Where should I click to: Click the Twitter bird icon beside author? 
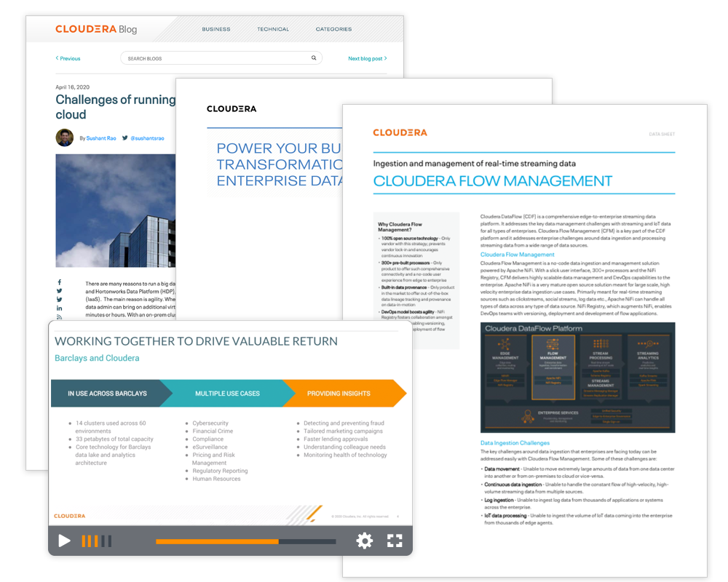pos(125,137)
